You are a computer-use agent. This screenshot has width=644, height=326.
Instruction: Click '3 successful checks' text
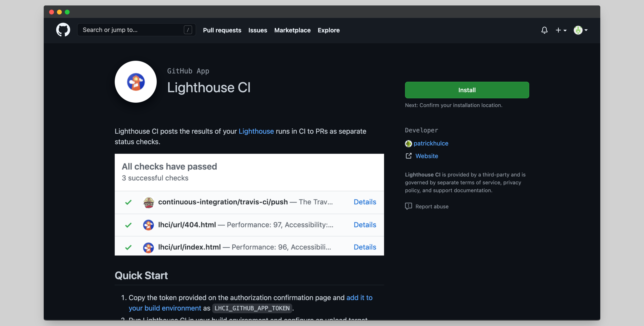point(155,178)
